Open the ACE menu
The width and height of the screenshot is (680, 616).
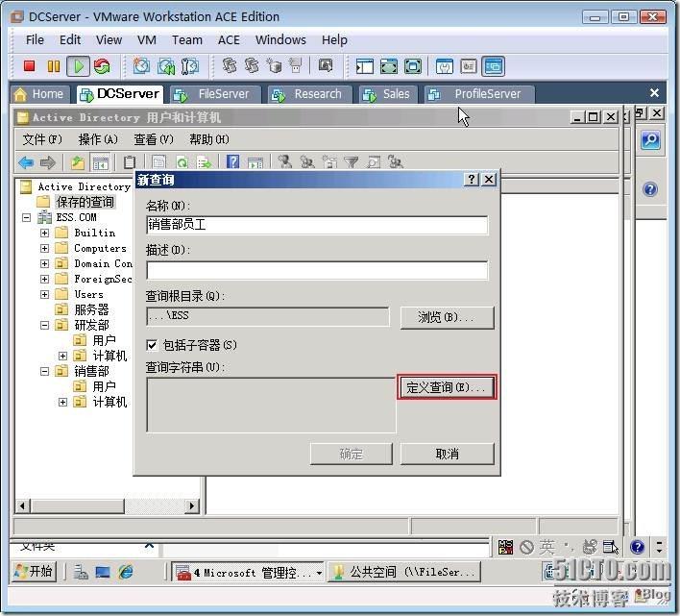coord(229,40)
